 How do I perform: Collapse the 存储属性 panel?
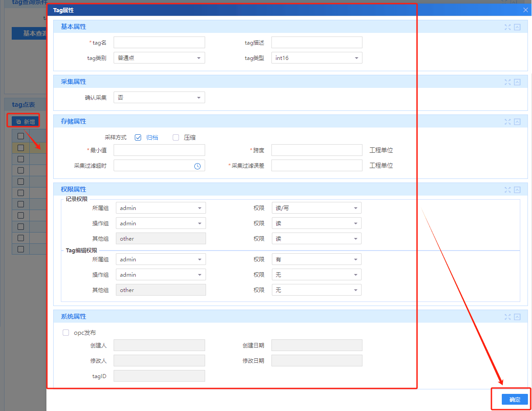[517, 122]
